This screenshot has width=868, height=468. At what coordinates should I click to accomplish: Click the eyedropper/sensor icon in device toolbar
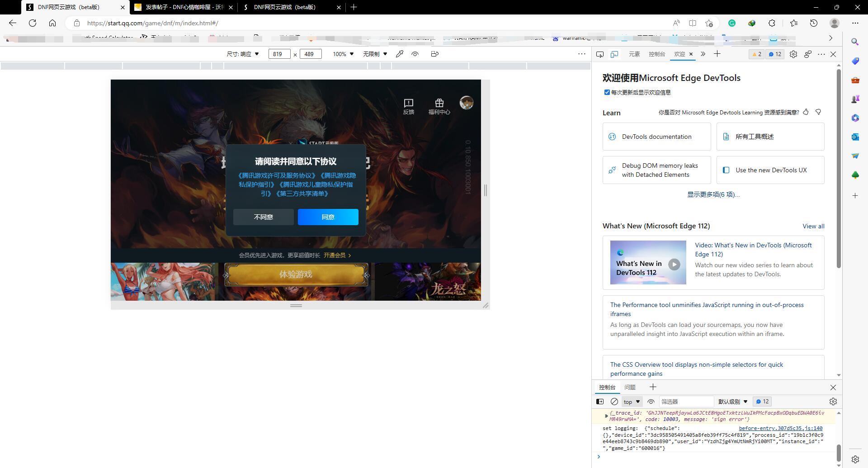[400, 54]
